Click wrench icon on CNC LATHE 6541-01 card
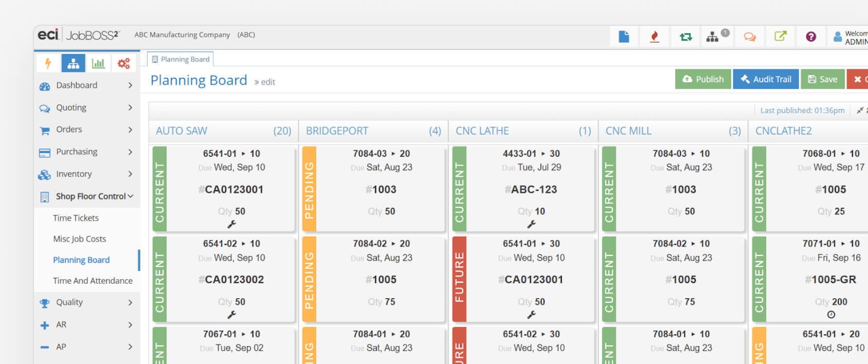868x364 pixels. pos(531,315)
